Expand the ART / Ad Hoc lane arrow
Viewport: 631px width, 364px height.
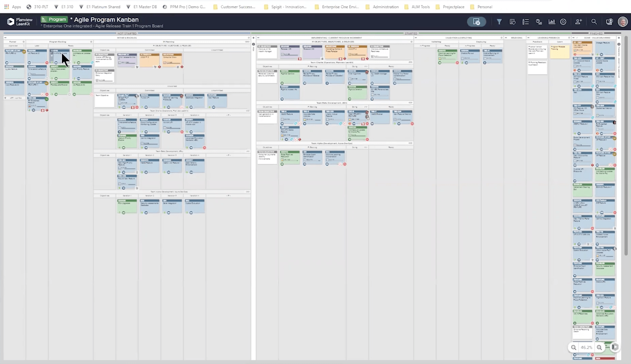[x=5, y=98]
